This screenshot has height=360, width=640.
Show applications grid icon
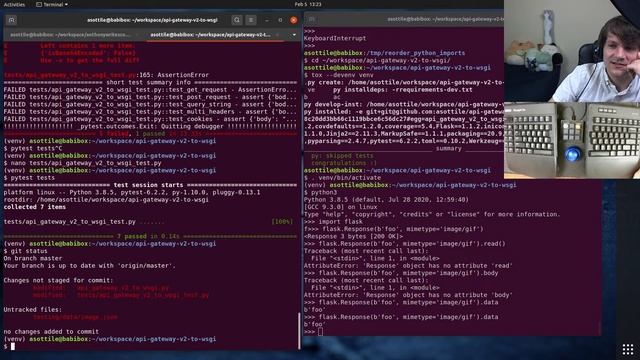[628, 349]
